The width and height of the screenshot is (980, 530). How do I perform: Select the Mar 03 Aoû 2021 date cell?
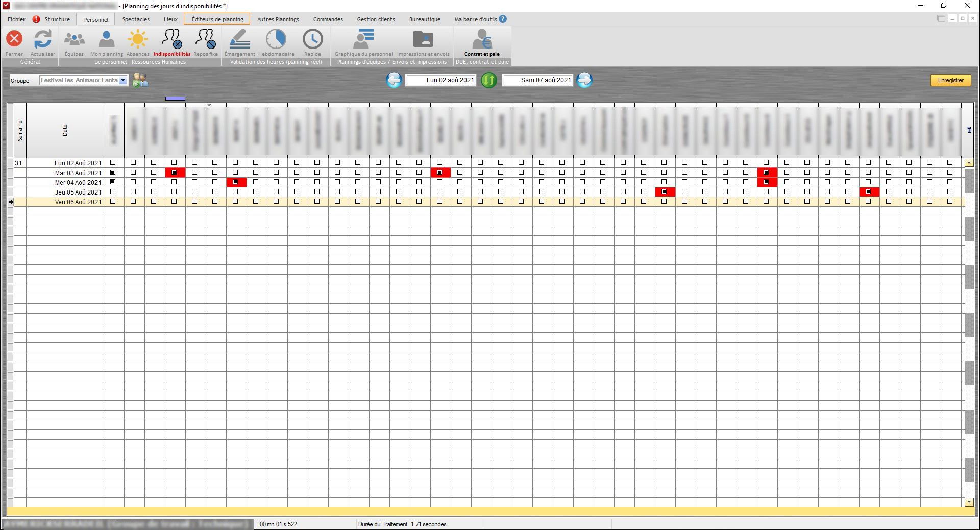(x=65, y=173)
